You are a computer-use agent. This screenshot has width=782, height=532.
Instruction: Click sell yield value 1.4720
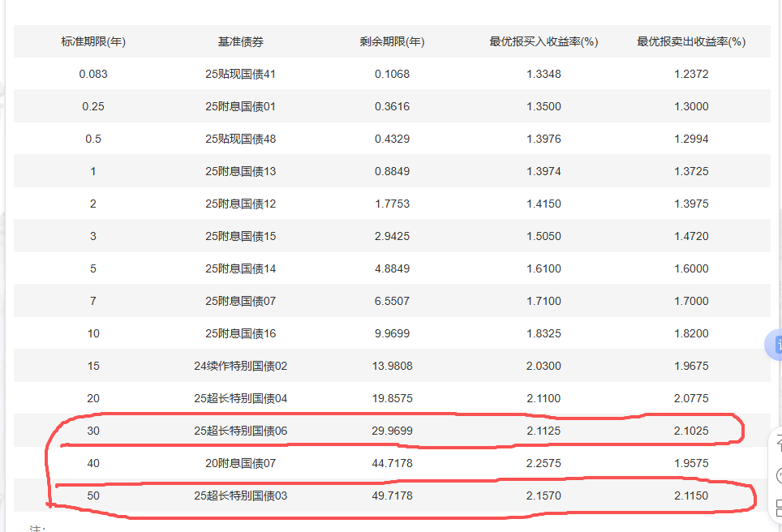tap(691, 236)
